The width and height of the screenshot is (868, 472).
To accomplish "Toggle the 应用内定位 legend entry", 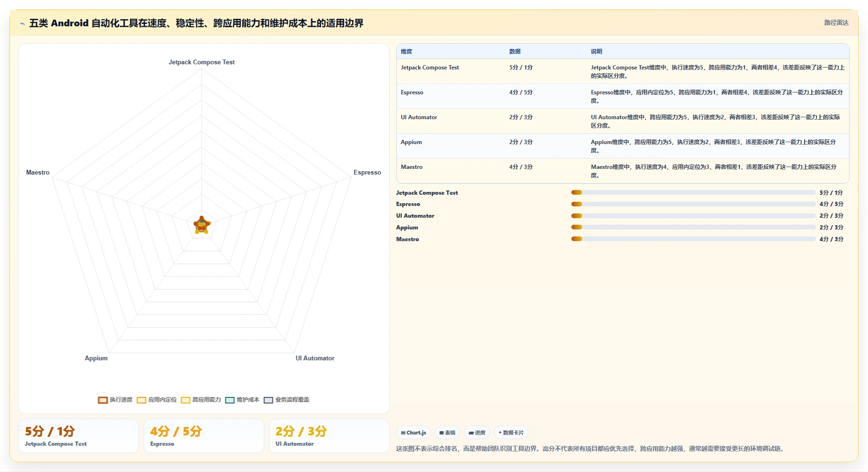I will pos(157,400).
